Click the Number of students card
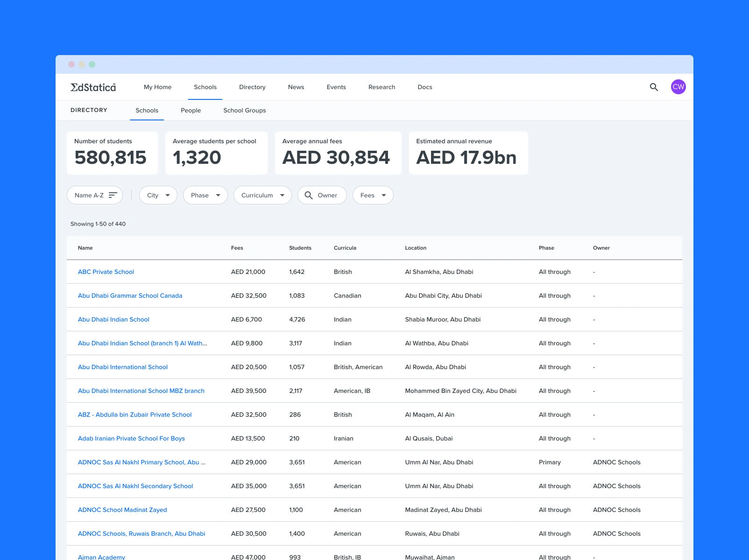Image resolution: width=749 pixels, height=560 pixels. 113,153
